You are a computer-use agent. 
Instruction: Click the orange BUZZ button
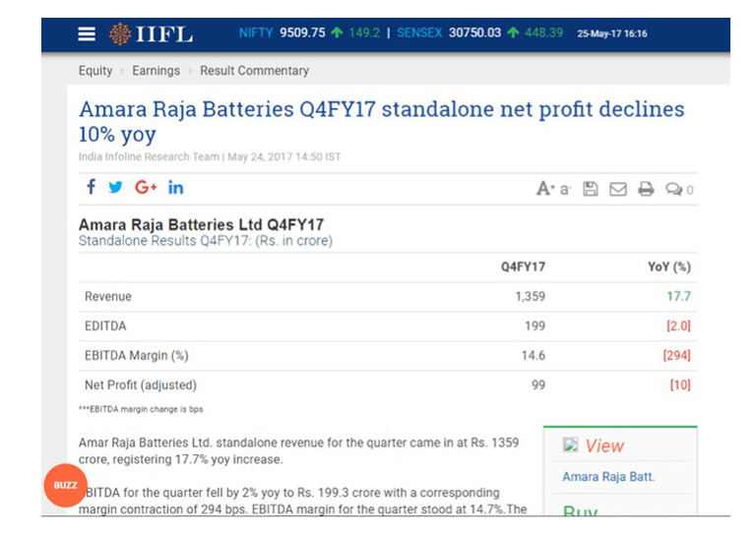tap(65, 485)
